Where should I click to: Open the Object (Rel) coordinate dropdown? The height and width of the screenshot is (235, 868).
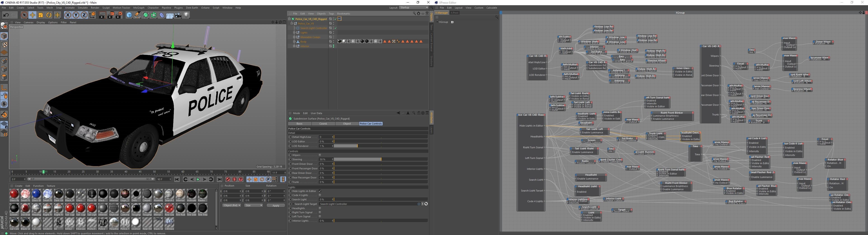(x=232, y=206)
